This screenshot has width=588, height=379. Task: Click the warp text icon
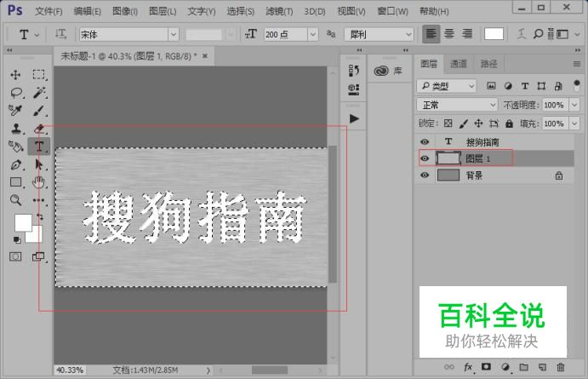pos(522,34)
